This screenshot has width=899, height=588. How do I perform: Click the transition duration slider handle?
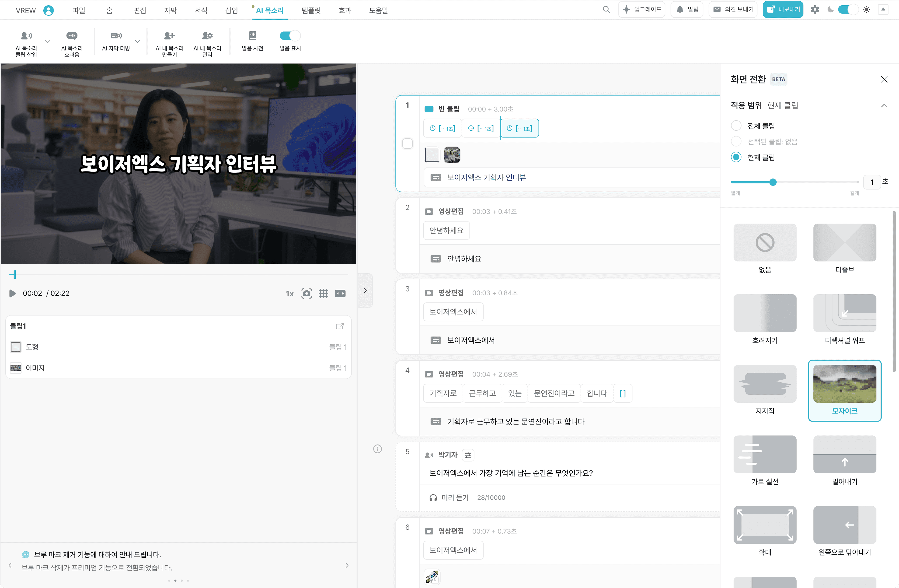click(x=773, y=182)
